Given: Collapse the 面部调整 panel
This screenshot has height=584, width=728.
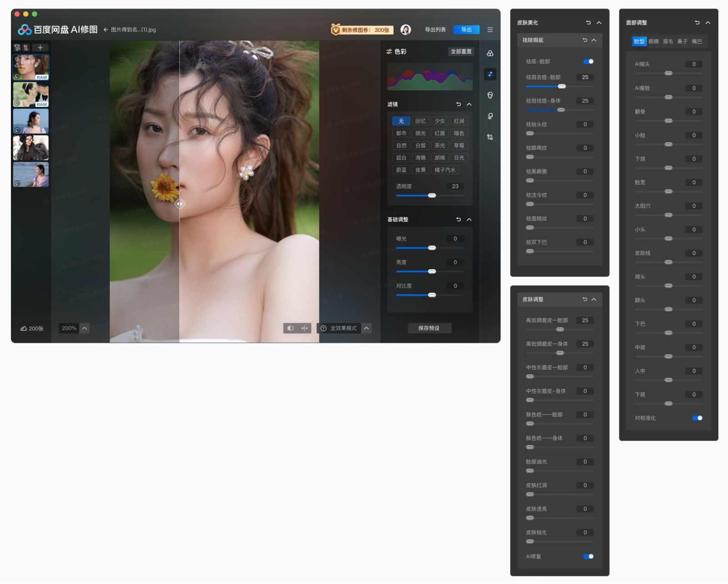Looking at the screenshot, I should pyautogui.click(x=708, y=22).
